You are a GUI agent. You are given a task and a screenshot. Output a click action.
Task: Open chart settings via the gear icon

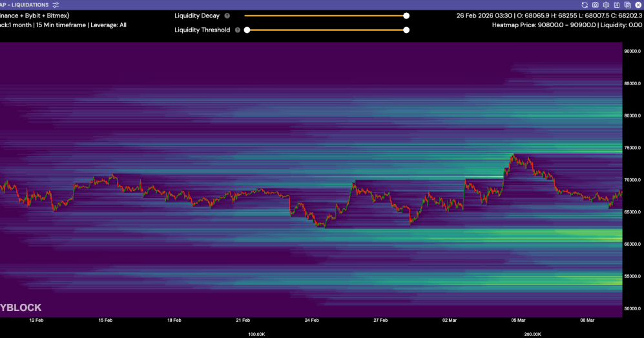click(x=606, y=5)
